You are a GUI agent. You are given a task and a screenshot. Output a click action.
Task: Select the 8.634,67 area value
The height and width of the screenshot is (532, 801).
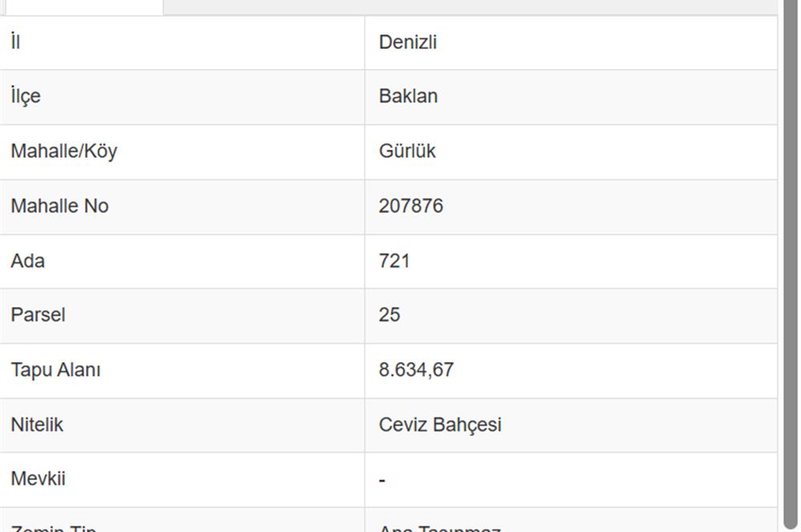pos(416,370)
